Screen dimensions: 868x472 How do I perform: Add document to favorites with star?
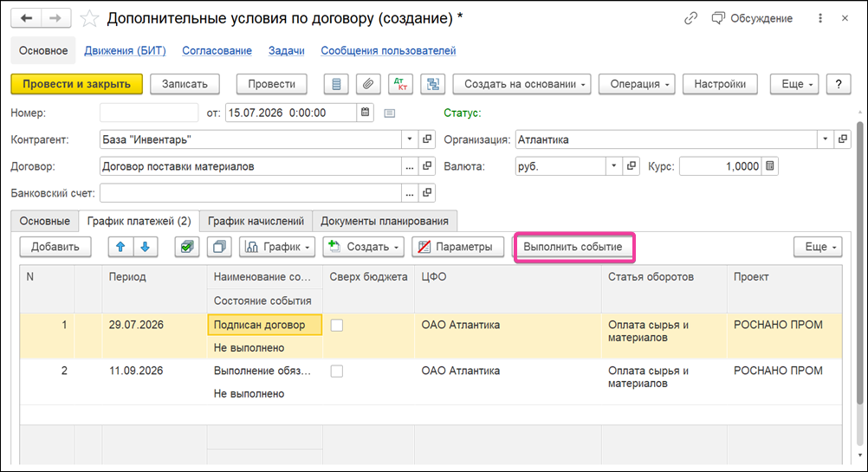(x=89, y=19)
